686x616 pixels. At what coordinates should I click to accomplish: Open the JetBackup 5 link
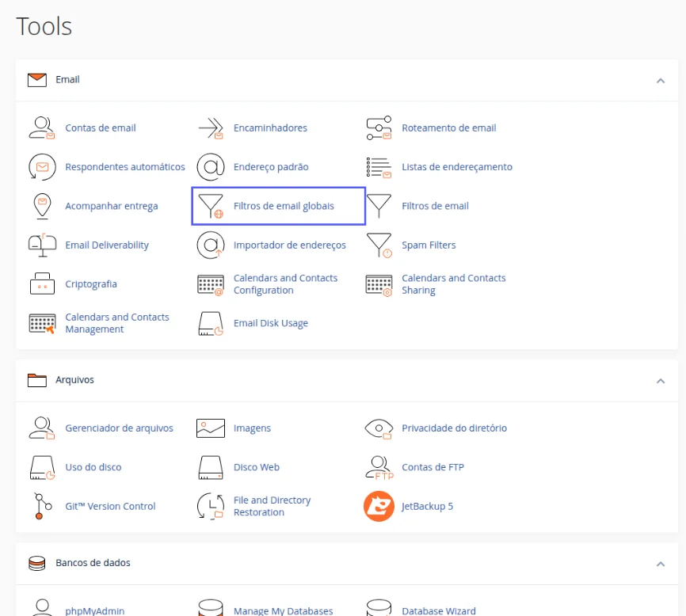[x=428, y=506]
